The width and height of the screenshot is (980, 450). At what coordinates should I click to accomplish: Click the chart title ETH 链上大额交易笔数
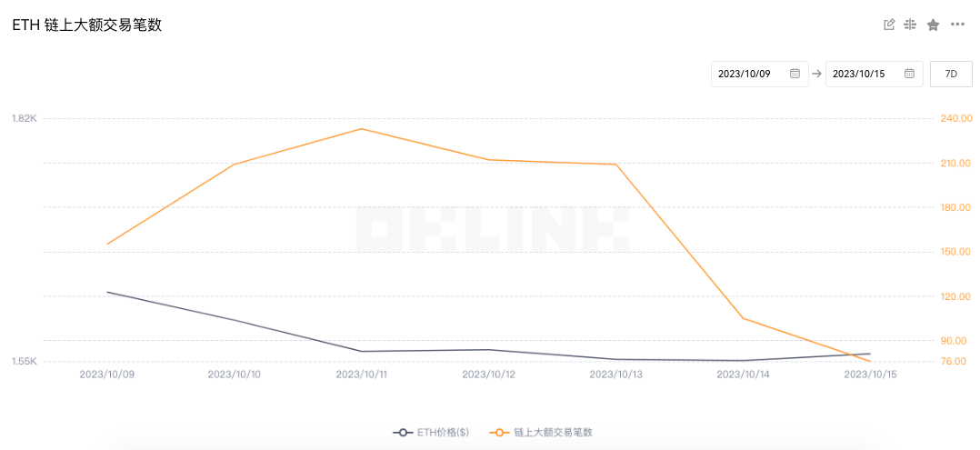(x=87, y=25)
